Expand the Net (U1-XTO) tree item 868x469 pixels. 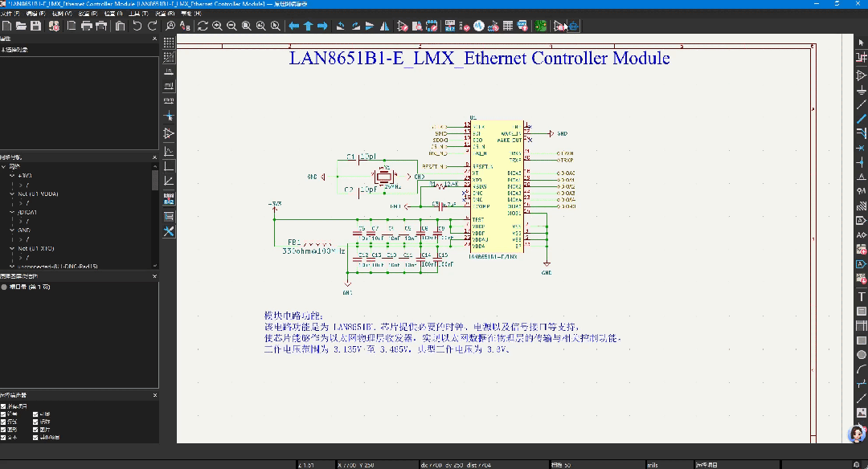[12, 248]
